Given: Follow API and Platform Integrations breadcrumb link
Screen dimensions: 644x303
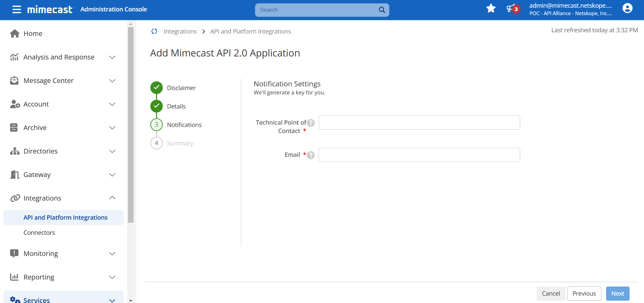Looking at the screenshot, I should pos(250,31).
